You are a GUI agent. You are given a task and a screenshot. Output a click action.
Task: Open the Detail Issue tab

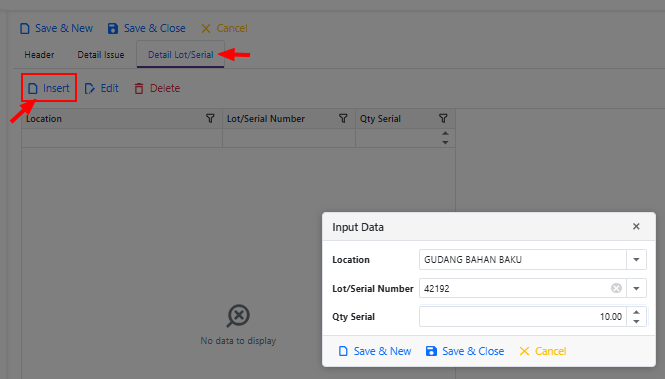click(x=101, y=55)
